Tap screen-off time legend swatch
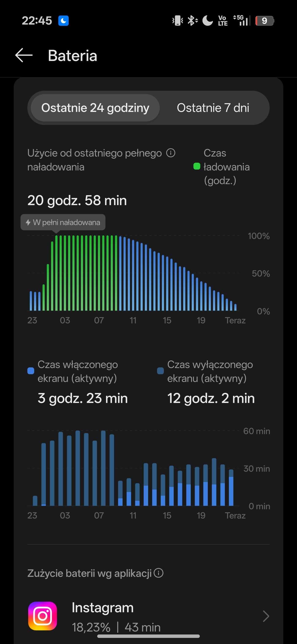This screenshot has height=644, width=297. (x=160, y=371)
